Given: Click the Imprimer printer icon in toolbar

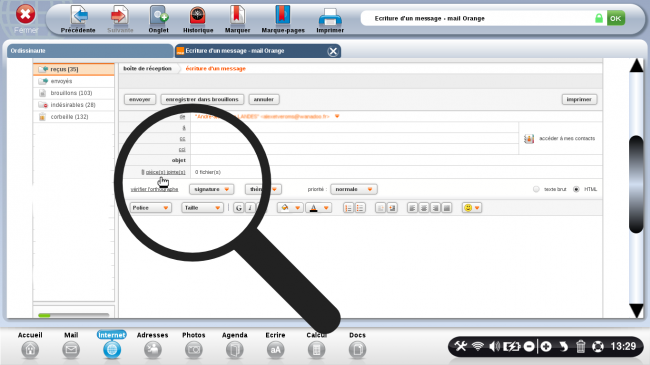Looking at the screenshot, I should click(330, 17).
